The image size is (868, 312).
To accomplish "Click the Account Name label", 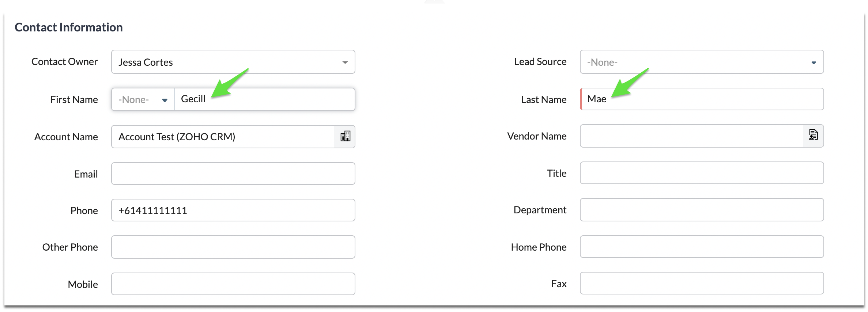I will (66, 137).
